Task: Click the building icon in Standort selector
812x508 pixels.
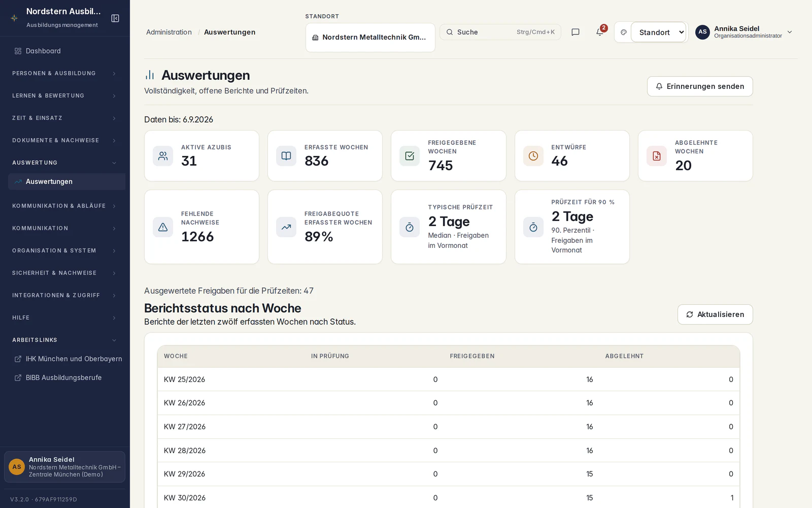Action: click(x=315, y=38)
